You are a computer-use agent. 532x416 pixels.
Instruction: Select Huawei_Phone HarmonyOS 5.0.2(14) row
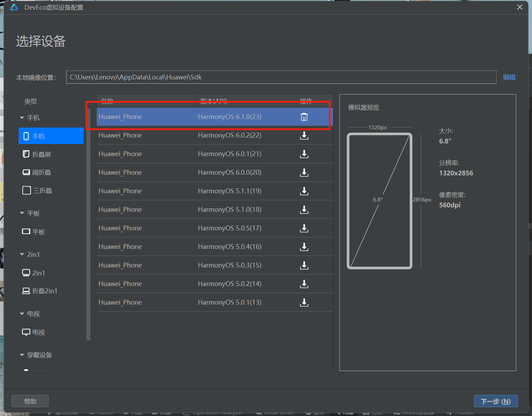215,284
